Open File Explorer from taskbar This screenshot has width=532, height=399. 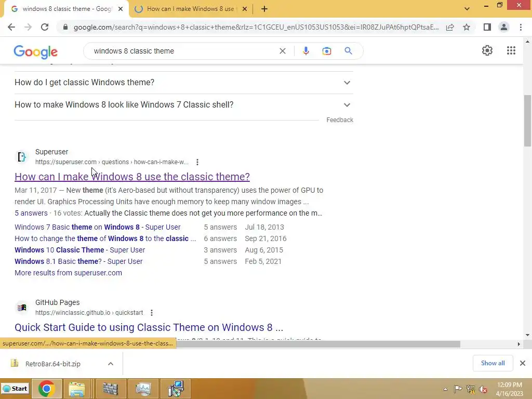[77, 389]
